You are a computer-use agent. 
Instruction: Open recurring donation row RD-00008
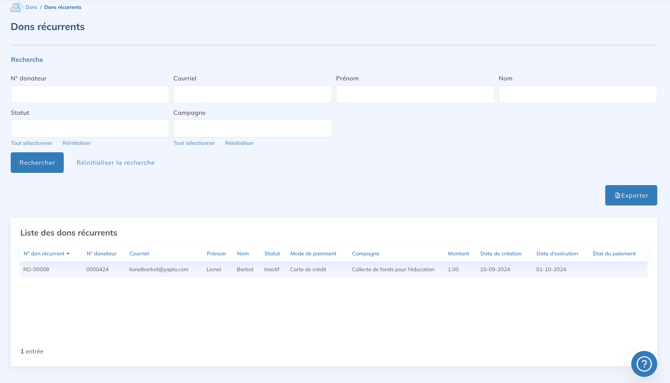tap(334, 269)
